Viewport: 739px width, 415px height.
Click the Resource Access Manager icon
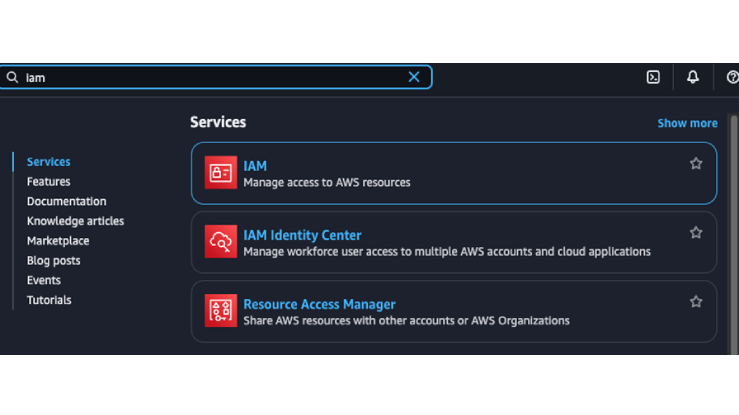click(221, 311)
